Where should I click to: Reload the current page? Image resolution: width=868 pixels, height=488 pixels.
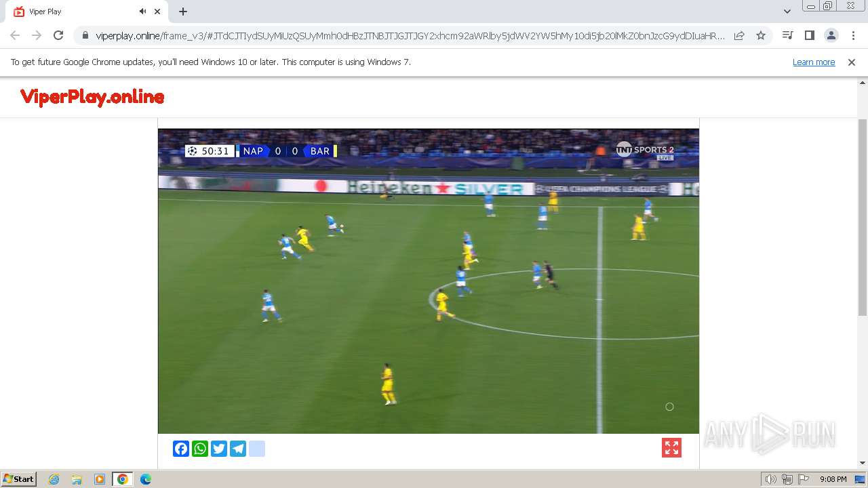pos(58,35)
